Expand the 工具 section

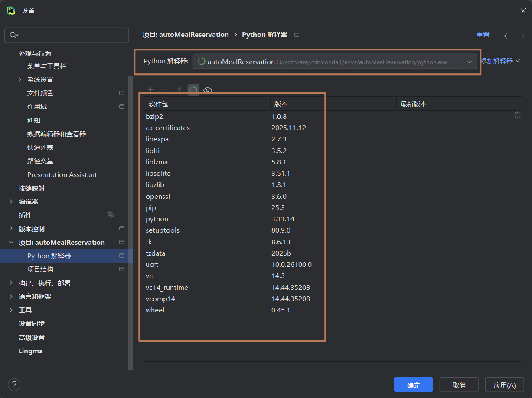pyautogui.click(x=11, y=310)
